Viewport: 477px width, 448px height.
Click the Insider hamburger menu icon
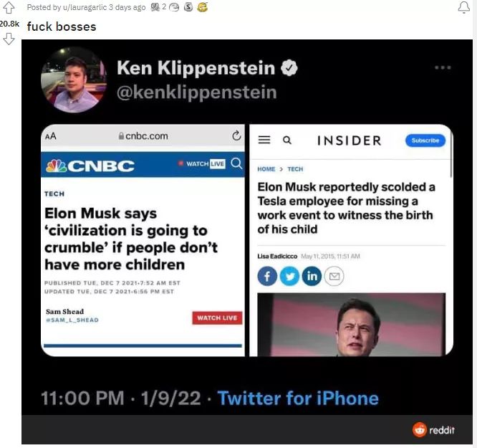pos(264,140)
